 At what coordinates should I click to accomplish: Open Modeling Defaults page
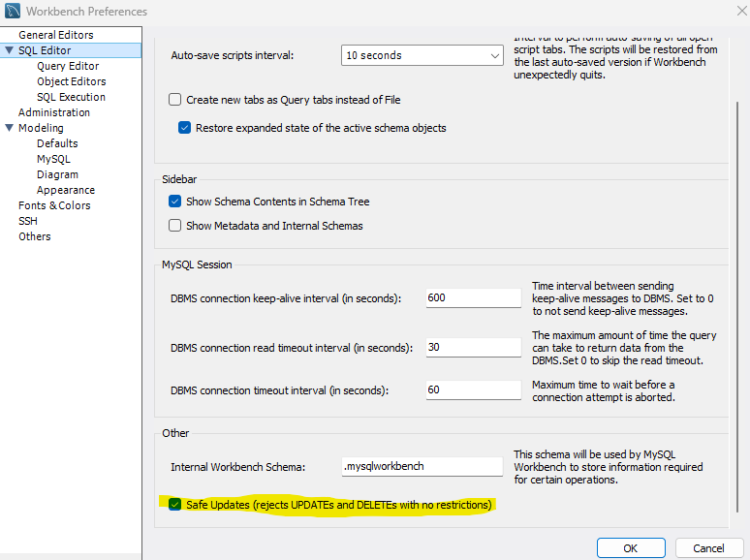[x=57, y=143]
